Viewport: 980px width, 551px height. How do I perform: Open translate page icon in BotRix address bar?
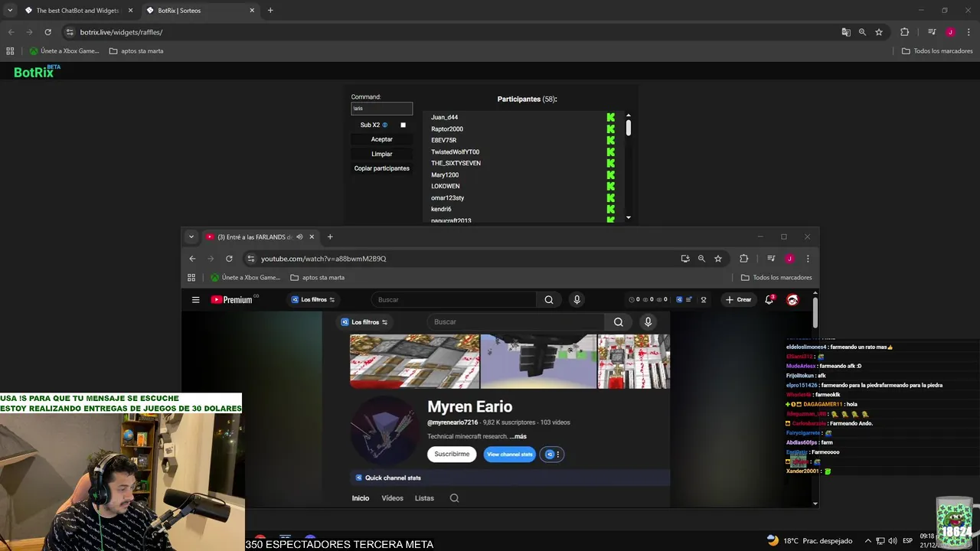click(845, 32)
